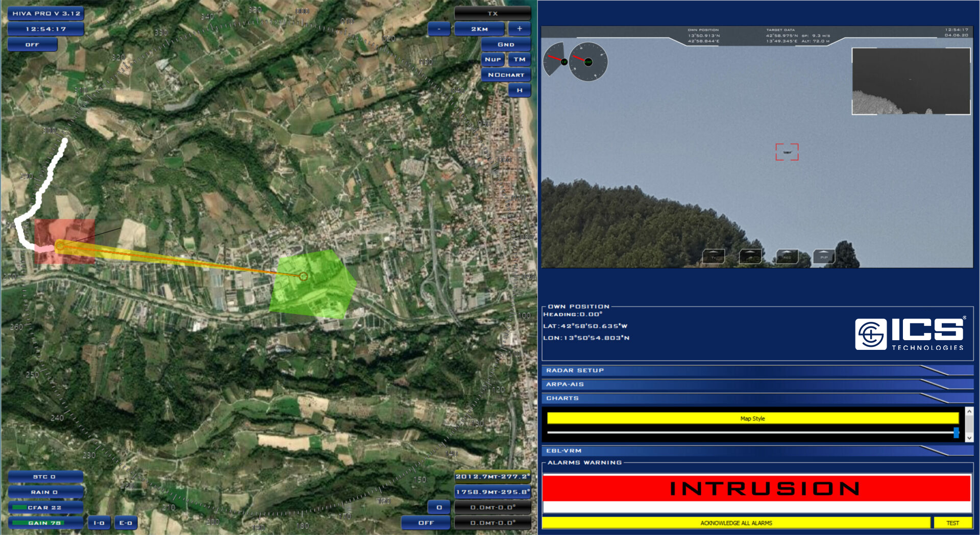Click the video overlay date 04.06.20
The width and height of the screenshot is (980, 535).
(x=957, y=35)
